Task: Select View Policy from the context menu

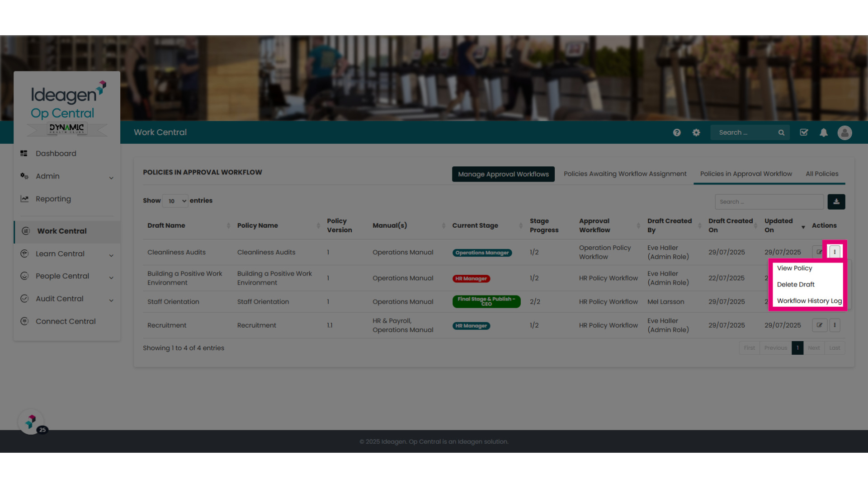Action: (x=794, y=268)
